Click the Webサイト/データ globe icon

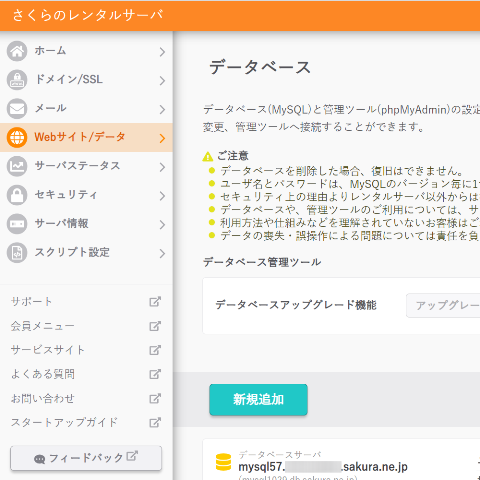17,137
